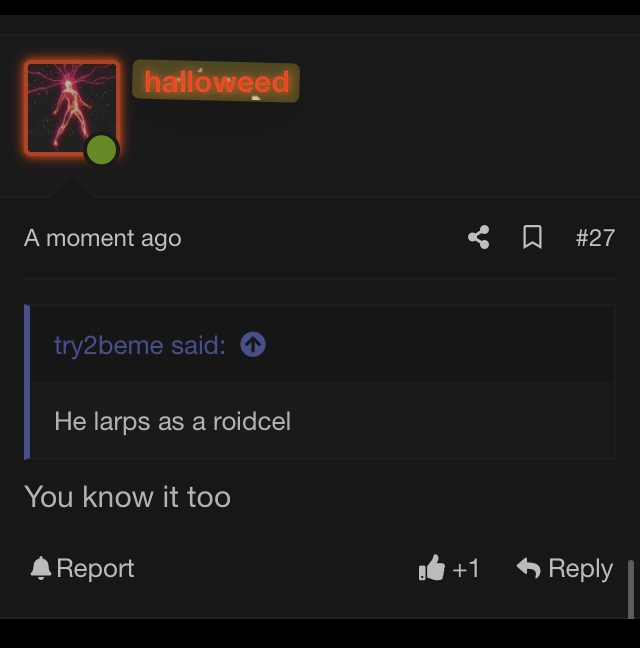Jump to quoted post via up-arrow icon
The image size is (640, 648).
click(x=253, y=344)
